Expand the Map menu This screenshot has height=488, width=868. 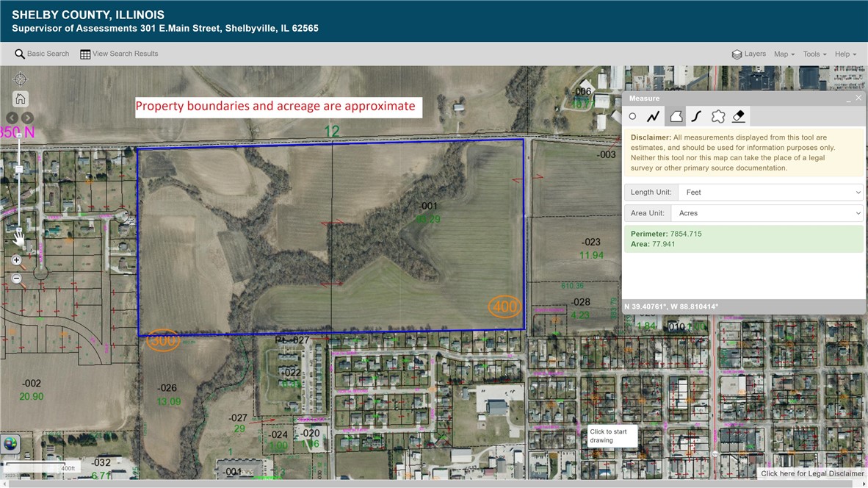[x=784, y=54]
